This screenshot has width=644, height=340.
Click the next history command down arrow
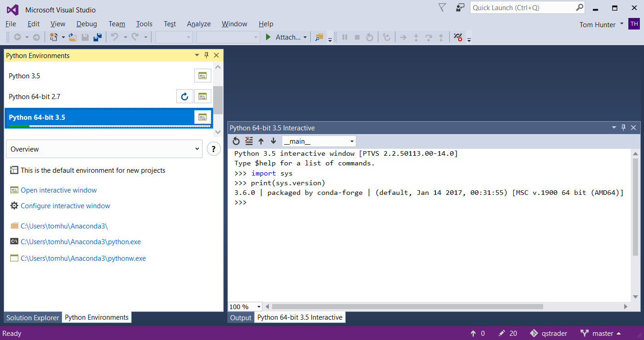click(x=273, y=141)
